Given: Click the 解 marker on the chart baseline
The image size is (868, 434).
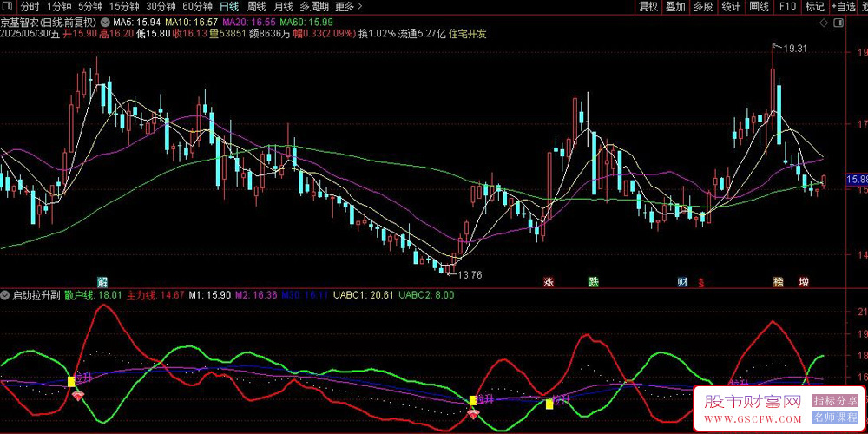Looking at the screenshot, I should [102, 281].
